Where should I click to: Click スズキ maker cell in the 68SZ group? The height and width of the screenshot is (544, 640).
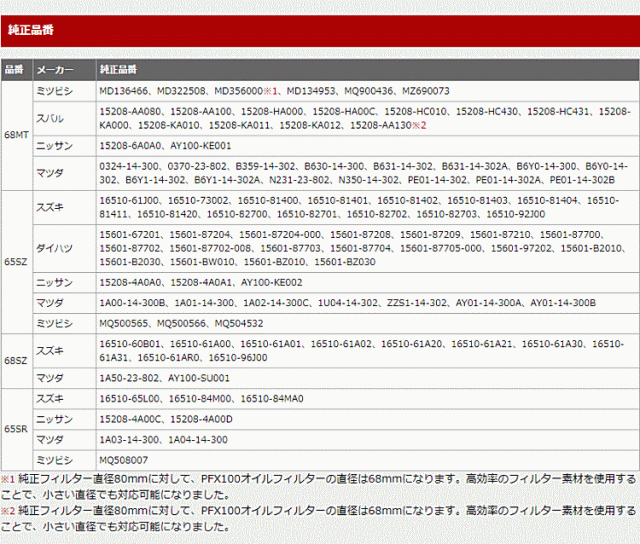[64, 351]
